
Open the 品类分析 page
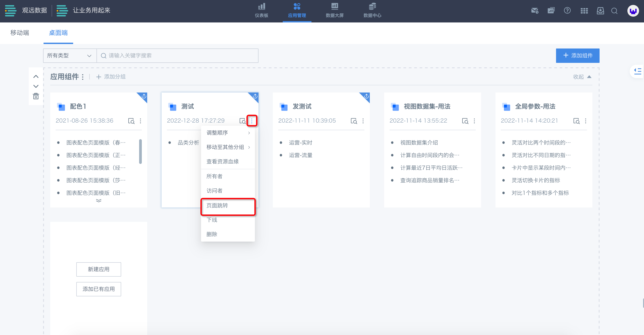(188, 143)
